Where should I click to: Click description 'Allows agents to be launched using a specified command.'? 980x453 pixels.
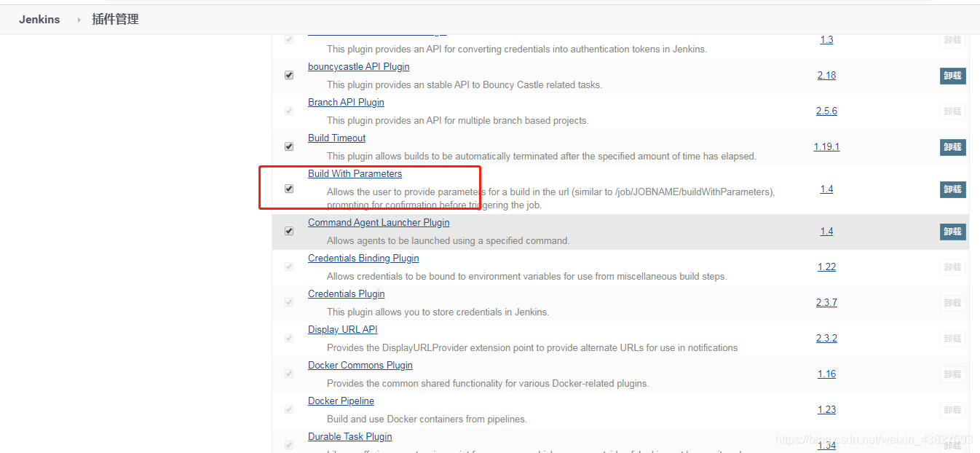tap(448, 240)
